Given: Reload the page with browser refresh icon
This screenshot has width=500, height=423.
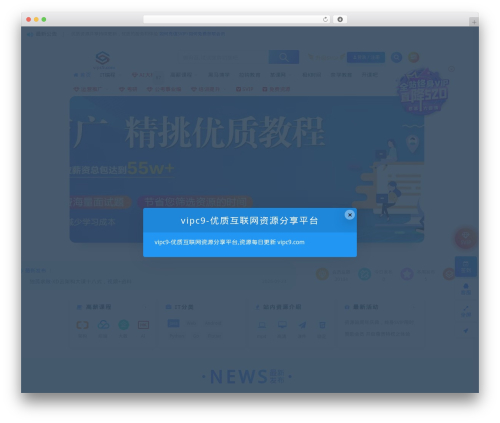Looking at the screenshot, I should click(x=325, y=20).
